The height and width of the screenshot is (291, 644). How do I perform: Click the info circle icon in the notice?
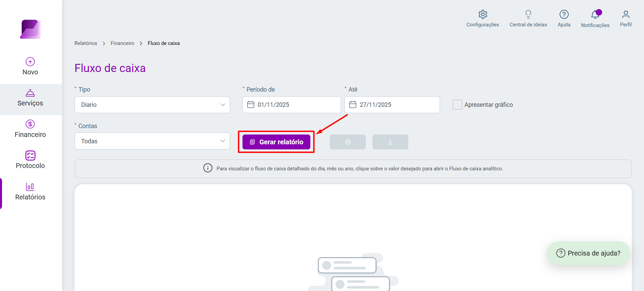click(208, 168)
